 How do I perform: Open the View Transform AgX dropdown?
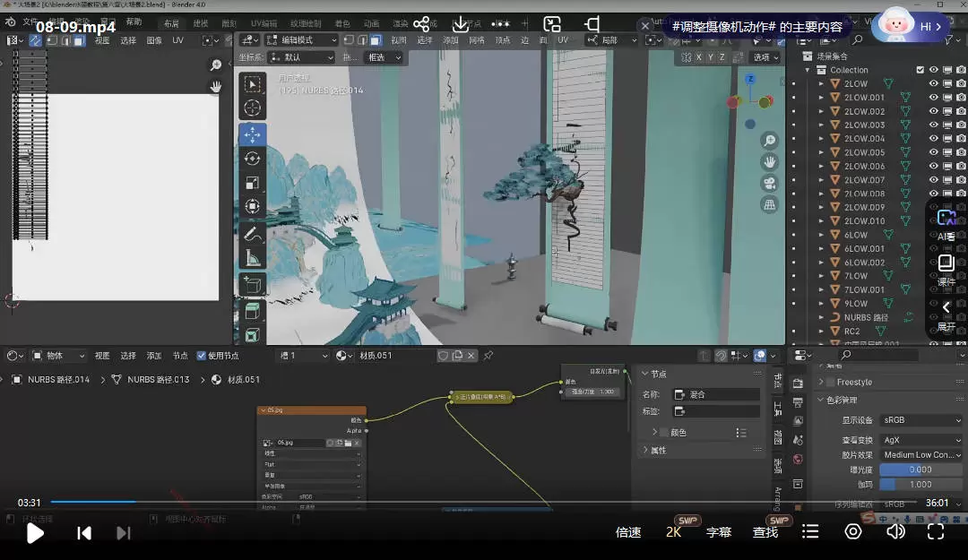(921, 440)
